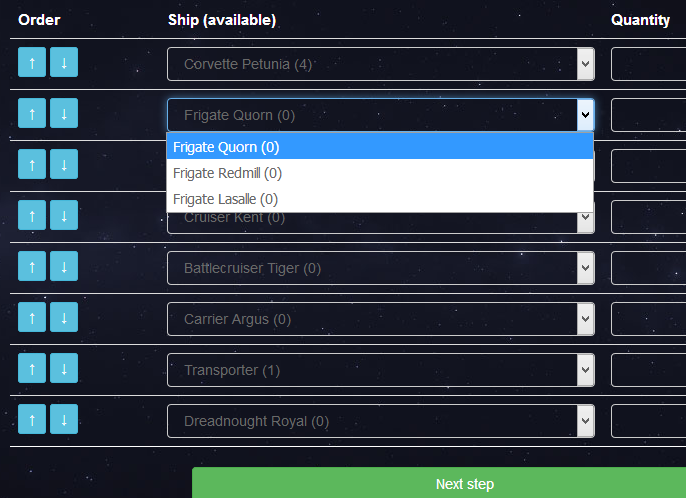Viewport: 686px width, 498px height.
Task: Move Battlecruiser Tiger row up
Action: [32, 266]
